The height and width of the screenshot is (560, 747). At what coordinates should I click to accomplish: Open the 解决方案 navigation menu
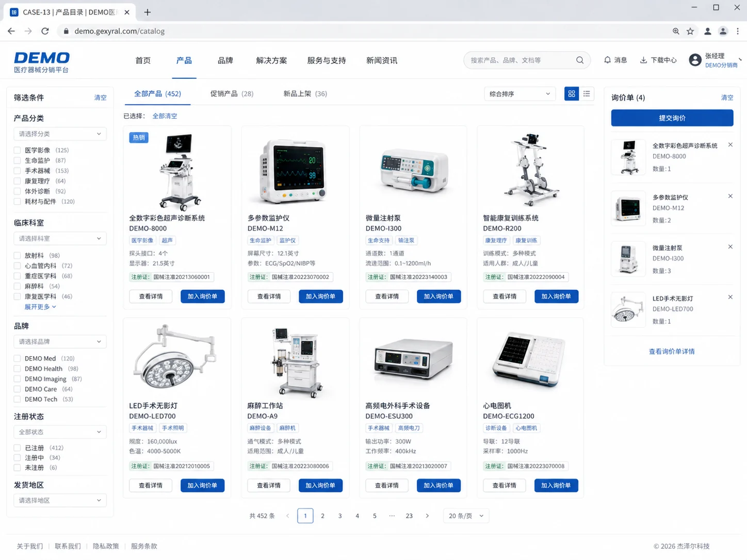tap(271, 60)
